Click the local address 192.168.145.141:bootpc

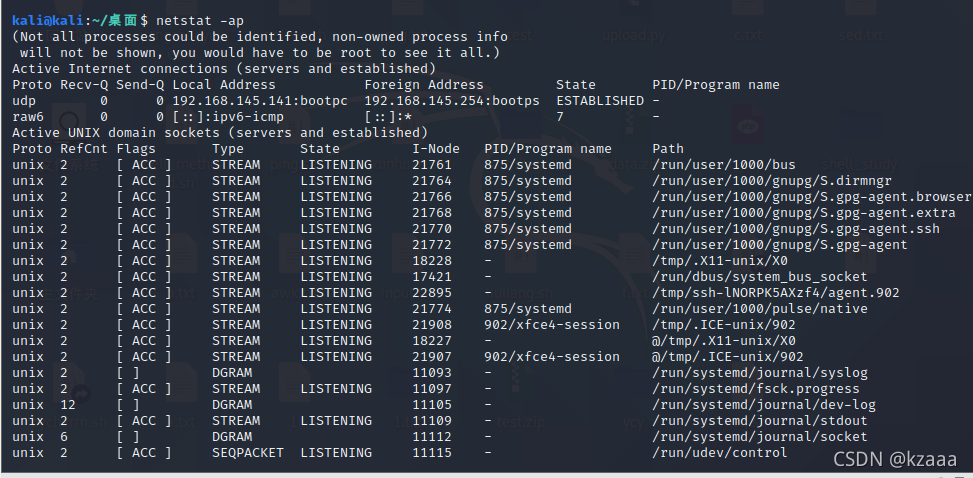(260, 101)
